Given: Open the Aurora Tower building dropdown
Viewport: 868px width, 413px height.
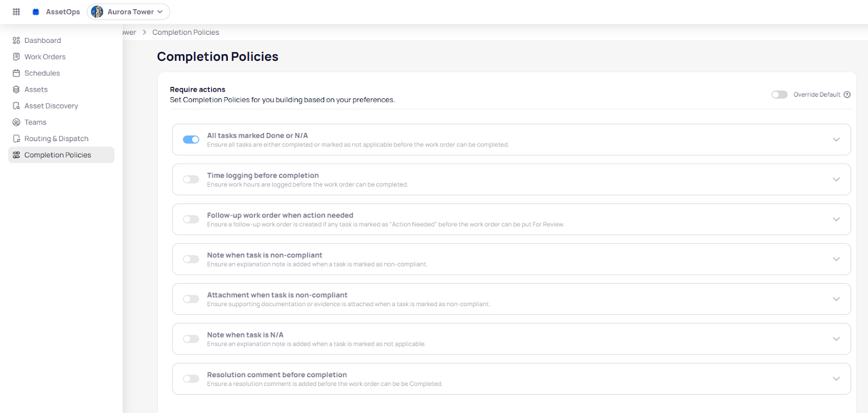Looking at the screenshot, I should [x=129, y=11].
